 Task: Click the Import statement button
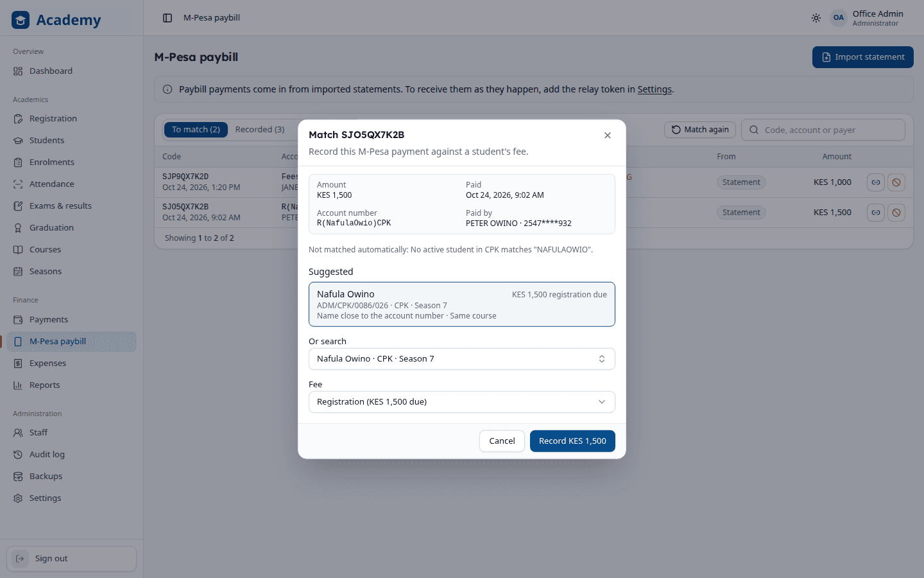(x=863, y=57)
